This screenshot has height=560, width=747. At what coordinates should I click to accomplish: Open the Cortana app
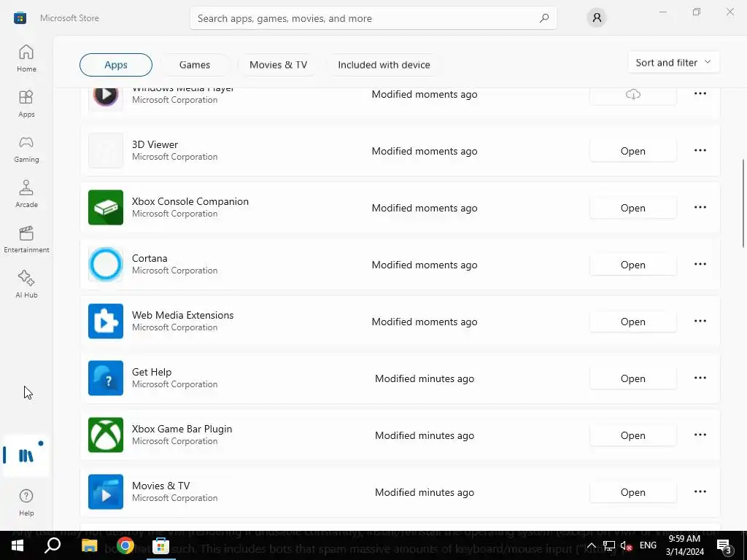tap(632, 265)
